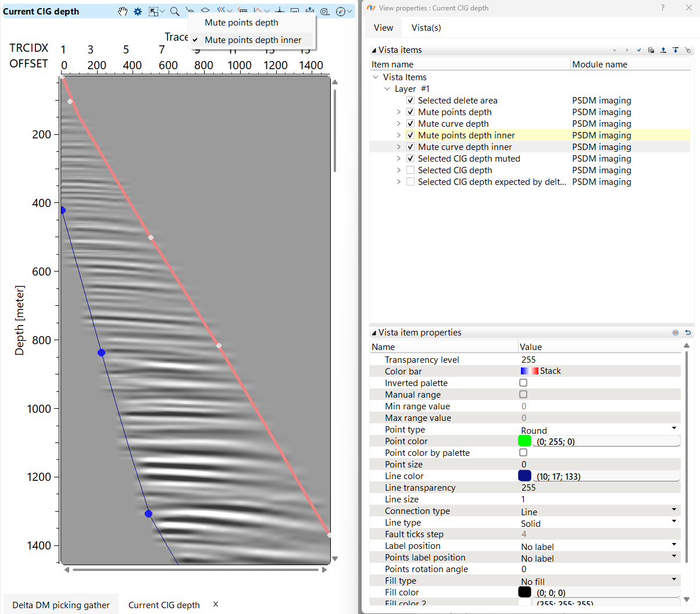Click the undo arrow in Vista item properties
The height and width of the screenshot is (614, 700).
pyautogui.click(x=688, y=333)
